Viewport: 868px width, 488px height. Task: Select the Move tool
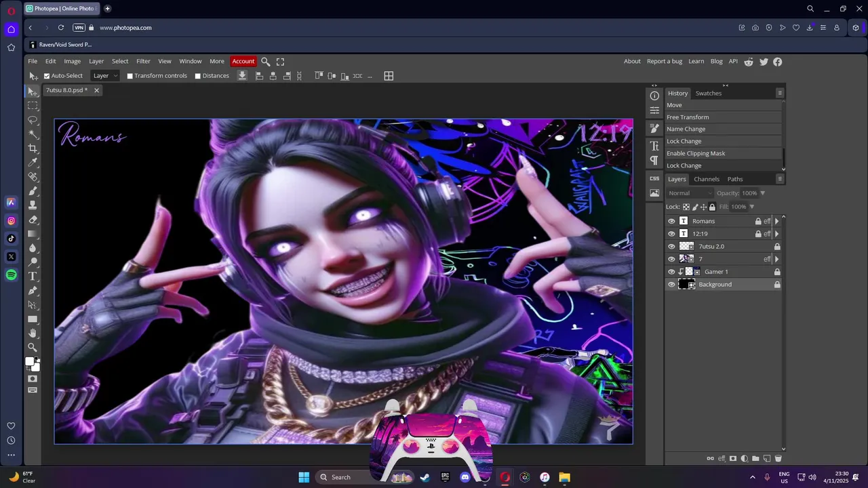point(33,91)
